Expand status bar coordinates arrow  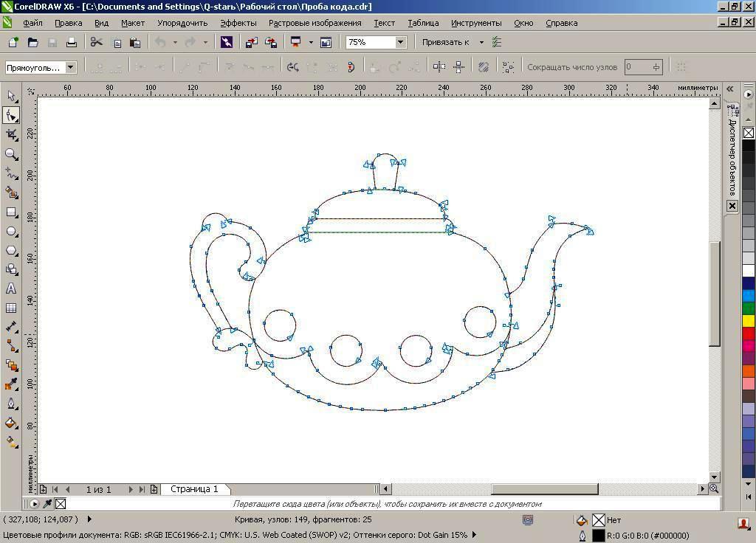click(x=89, y=519)
